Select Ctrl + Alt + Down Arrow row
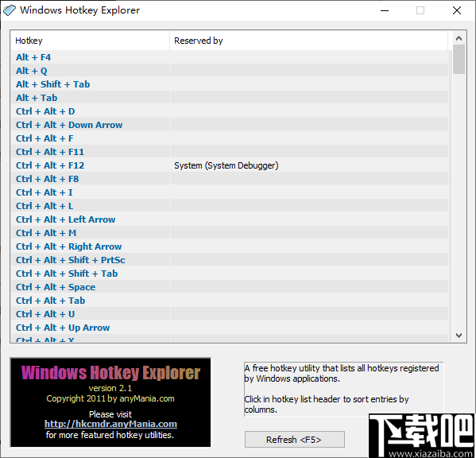Image resolution: width=476 pixels, height=458 pixels. click(231, 125)
